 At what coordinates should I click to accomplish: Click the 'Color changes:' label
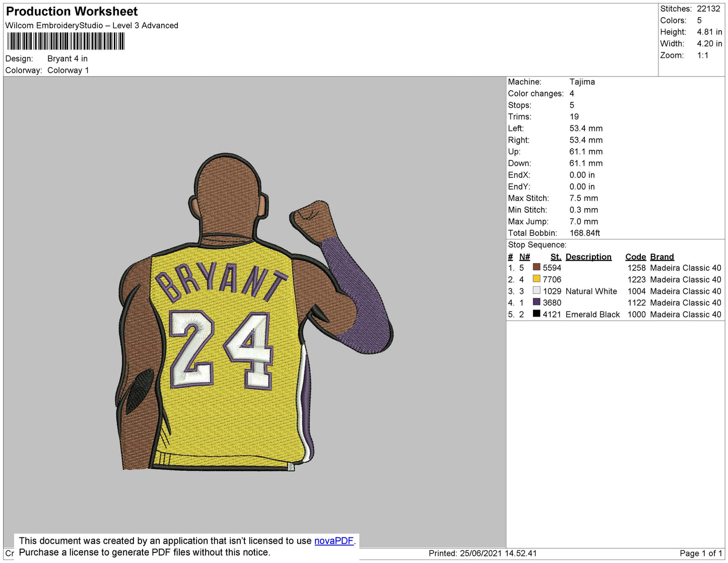pyautogui.click(x=536, y=93)
